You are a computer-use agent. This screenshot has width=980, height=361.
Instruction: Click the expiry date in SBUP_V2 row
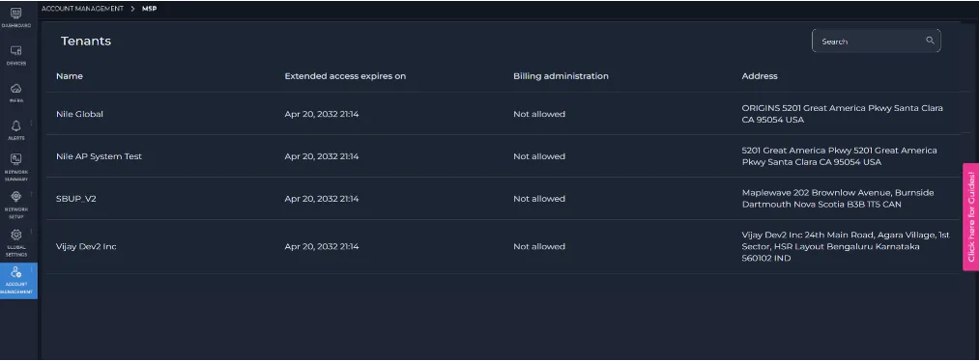[x=321, y=199]
